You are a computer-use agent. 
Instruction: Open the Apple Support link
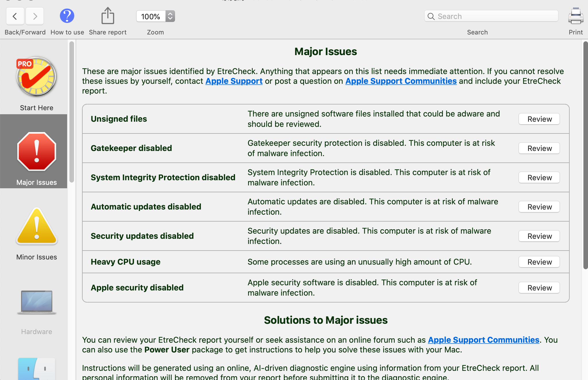234,81
